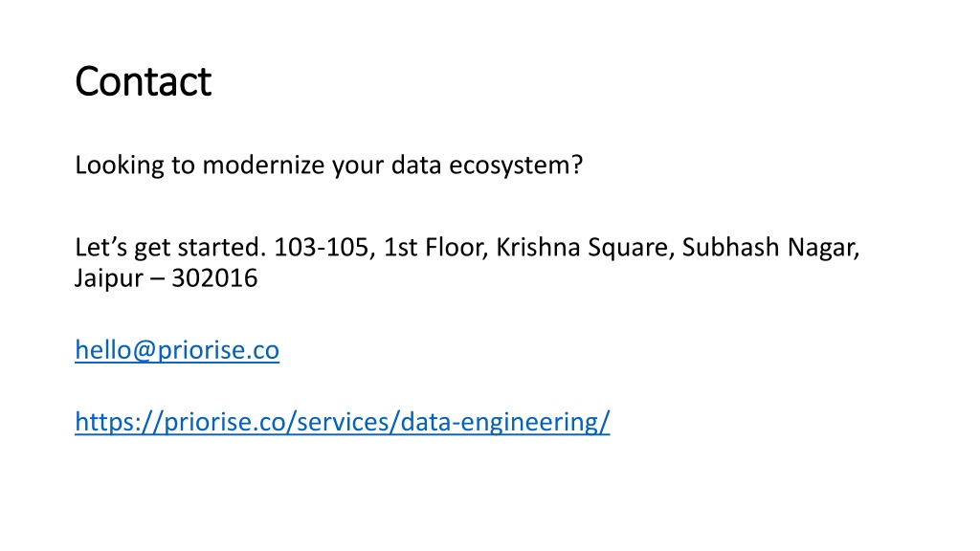The height and width of the screenshot is (551, 980).
Task: Open the priorise.co data-engineering services URL
Action: tap(343, 422)
